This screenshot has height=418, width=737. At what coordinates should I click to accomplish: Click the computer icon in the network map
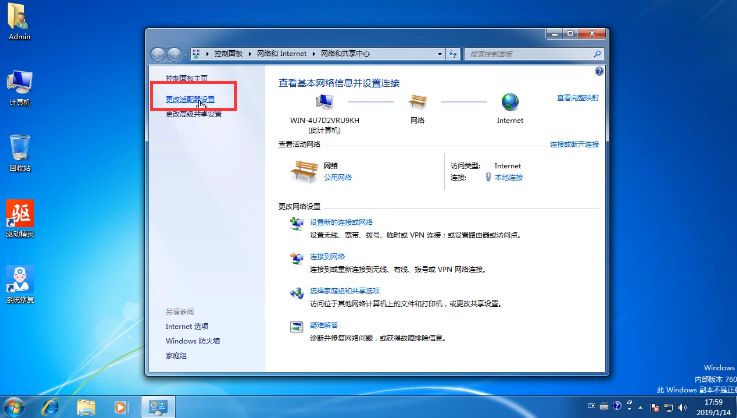click(x=324, y=102)
